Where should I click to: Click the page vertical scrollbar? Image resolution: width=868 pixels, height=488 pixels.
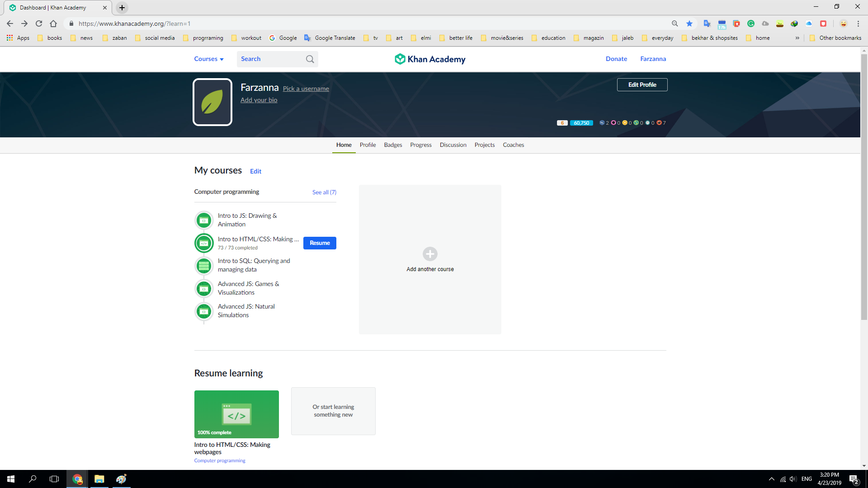864,188
